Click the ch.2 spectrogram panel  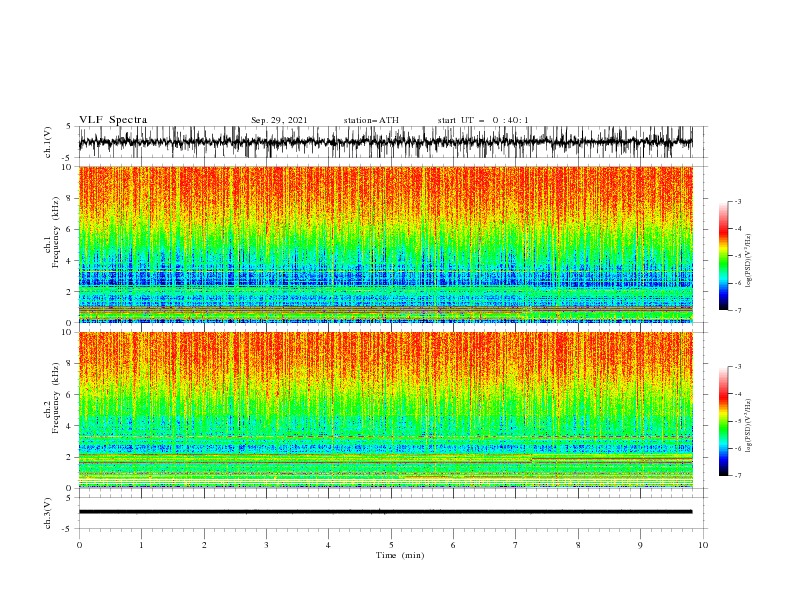point(385,410)
